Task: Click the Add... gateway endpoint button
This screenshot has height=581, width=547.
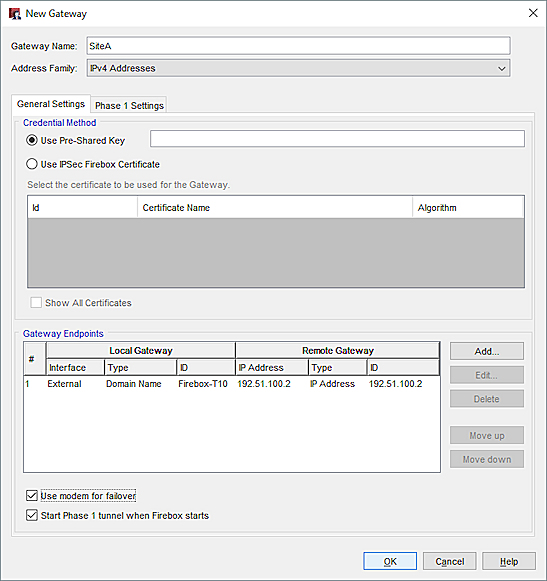Action: (487, 351)
